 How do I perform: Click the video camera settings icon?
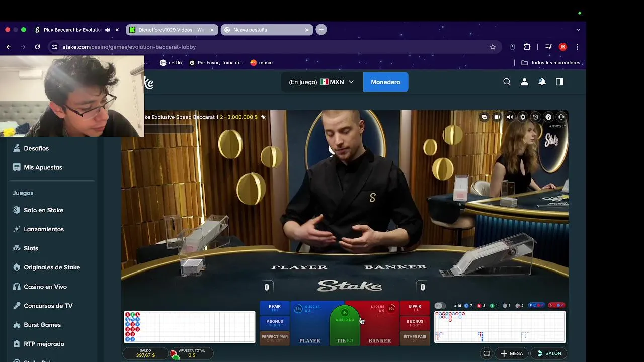tap(497, 117)
